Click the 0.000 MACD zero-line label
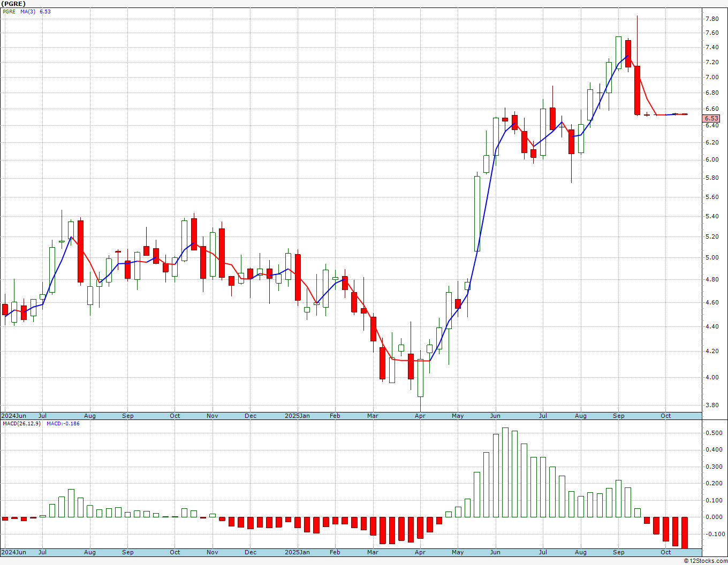 714,517
